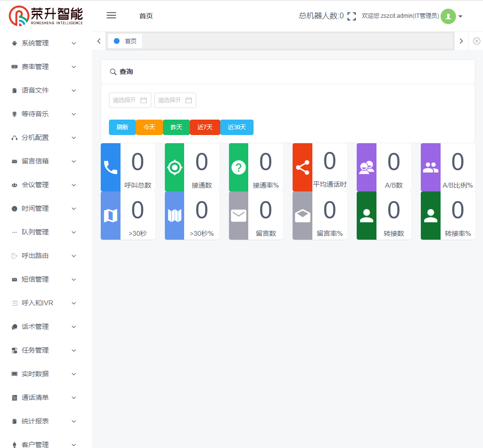Click the chat bubble icon beside 话术管理
The height and width of the screenshot is (448, 483).
[x=14, y=327]
